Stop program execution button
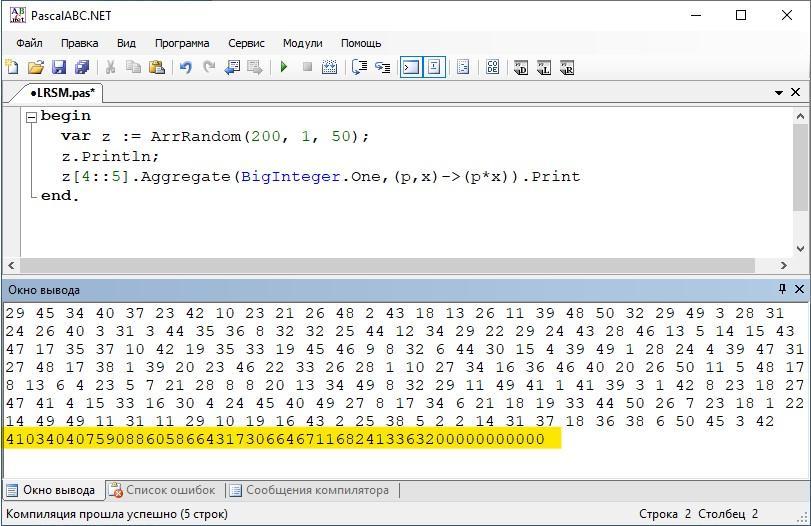The width and height of the screenshot is (811, 526). (307, 67)
